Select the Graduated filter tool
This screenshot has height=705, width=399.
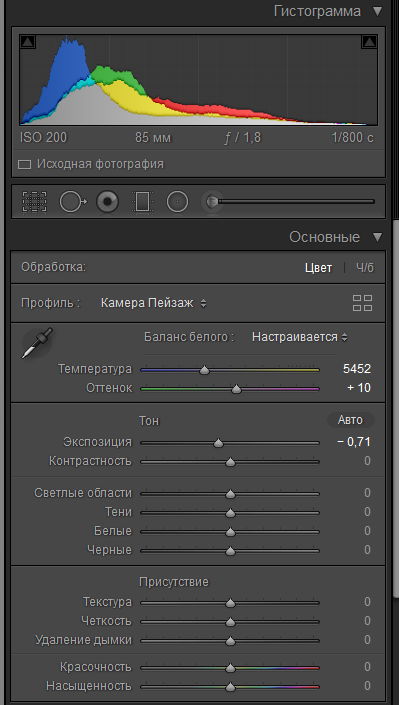click(142, 201)
